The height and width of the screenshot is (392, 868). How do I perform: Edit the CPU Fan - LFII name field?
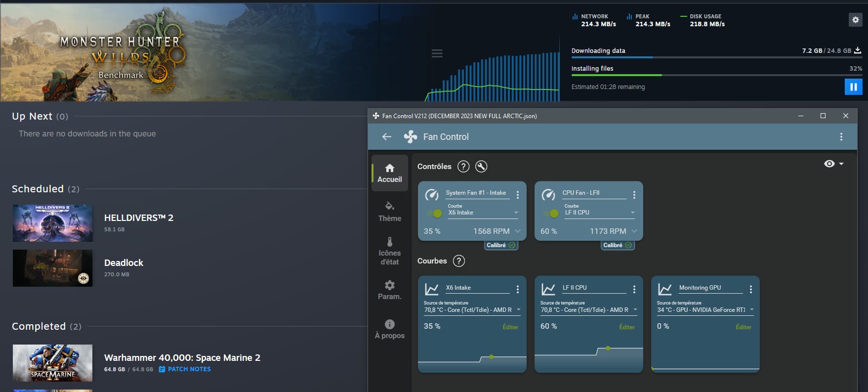[594, 193]
